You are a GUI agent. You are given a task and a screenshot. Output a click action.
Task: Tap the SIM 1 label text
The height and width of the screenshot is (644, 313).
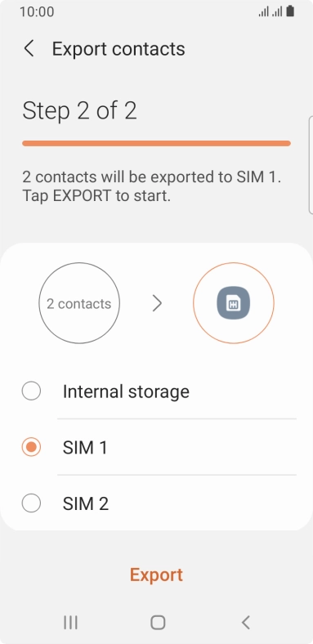[85, 447]
